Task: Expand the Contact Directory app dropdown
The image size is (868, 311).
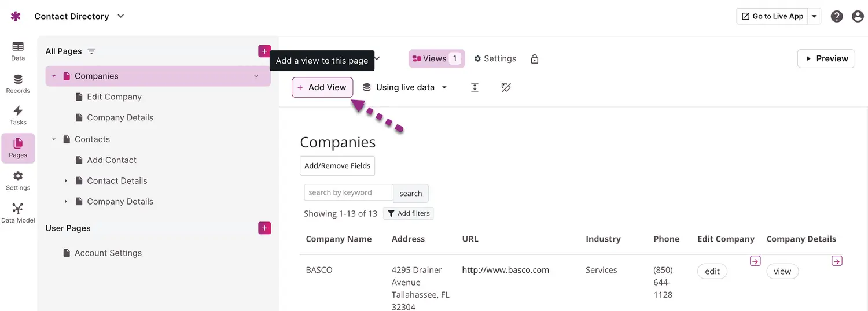Action: click(121, 16)
